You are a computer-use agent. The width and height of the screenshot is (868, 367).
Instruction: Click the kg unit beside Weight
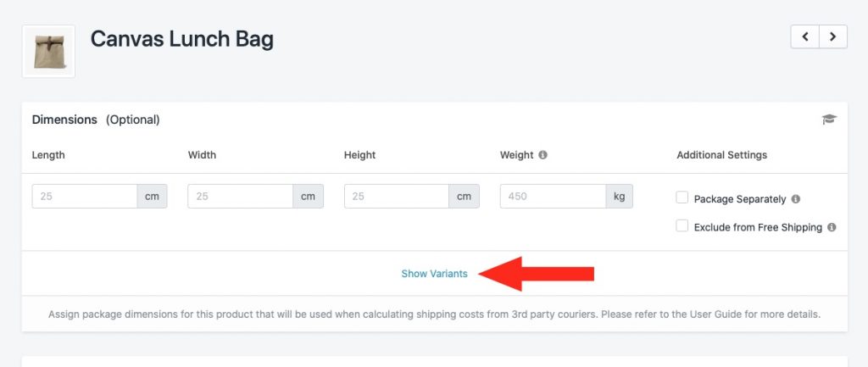[619, 196]
